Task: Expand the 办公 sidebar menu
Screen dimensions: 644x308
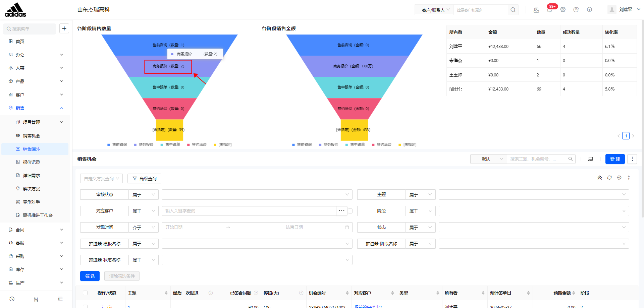Action: (x=36, y=55)
